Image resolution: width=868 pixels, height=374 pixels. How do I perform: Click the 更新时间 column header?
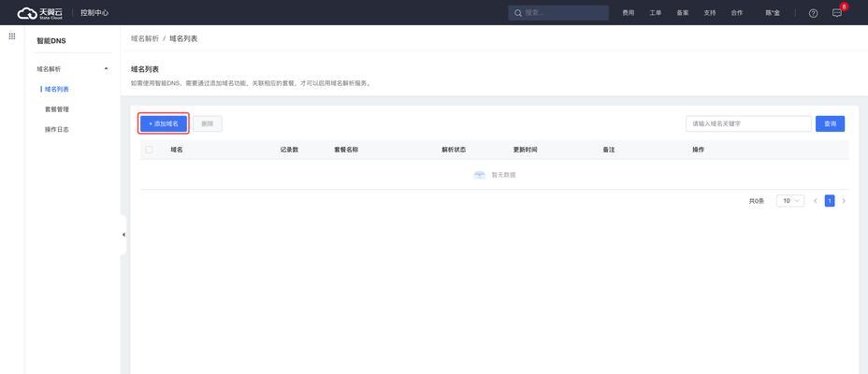point(526,150)
